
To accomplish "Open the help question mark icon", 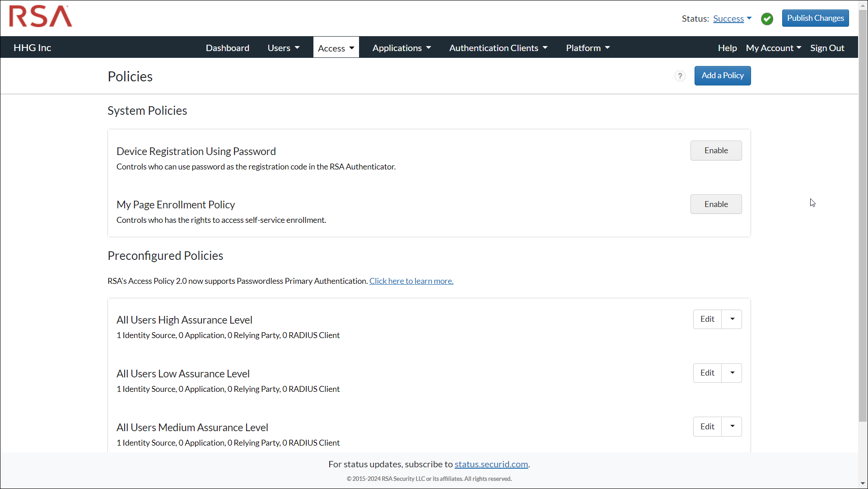I will 680,76.
